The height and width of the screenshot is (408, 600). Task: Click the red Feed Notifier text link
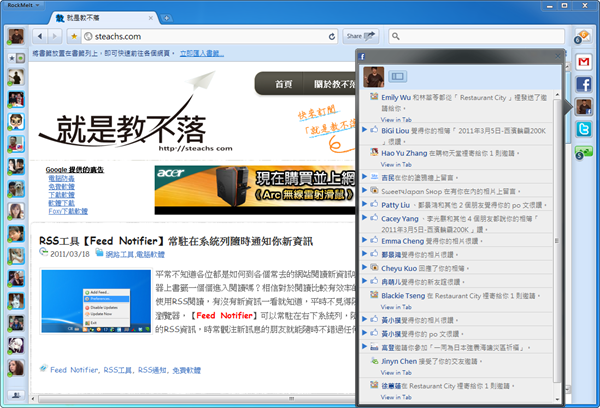tap(224, 315)
